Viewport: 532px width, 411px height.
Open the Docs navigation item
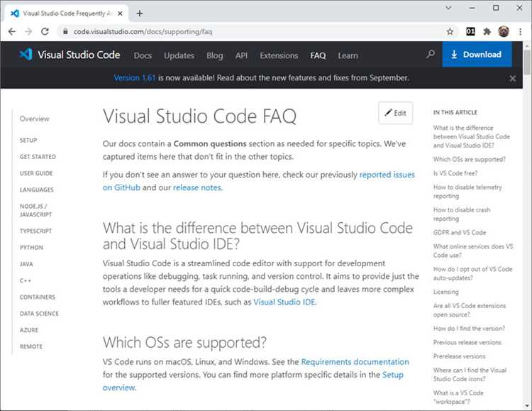(143, 55)
